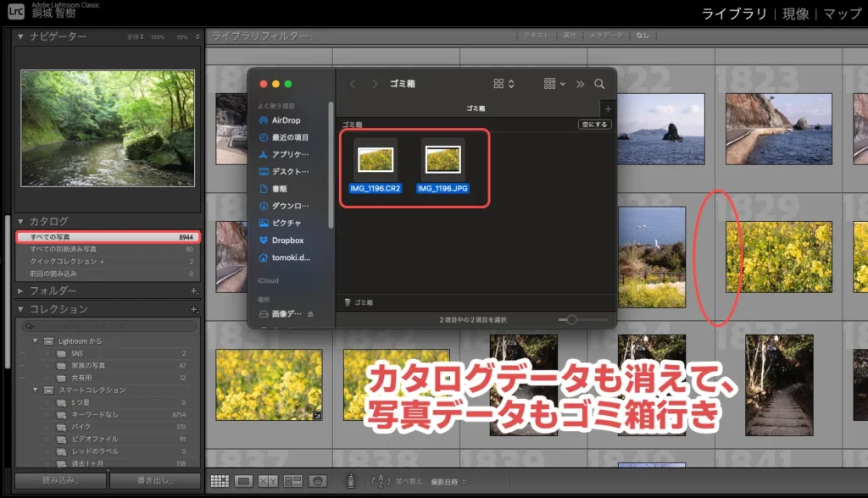This screenshot has width=868, height=498.
Task: Open People view using the face icon
Action: pos(317,481)
